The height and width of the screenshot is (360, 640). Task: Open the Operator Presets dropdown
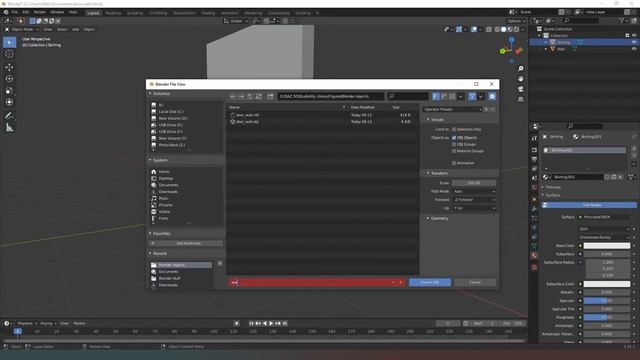pyautogui.click(x=452, y=109)
